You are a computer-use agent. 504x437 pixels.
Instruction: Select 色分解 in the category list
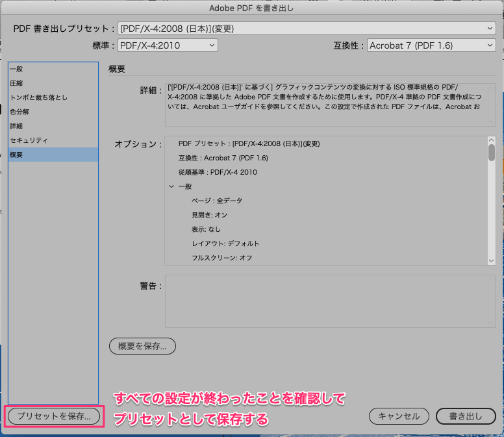[53, 112]
